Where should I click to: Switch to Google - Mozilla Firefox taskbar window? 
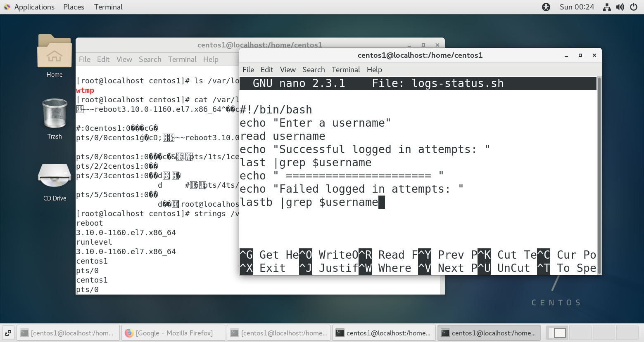point(174,333)
